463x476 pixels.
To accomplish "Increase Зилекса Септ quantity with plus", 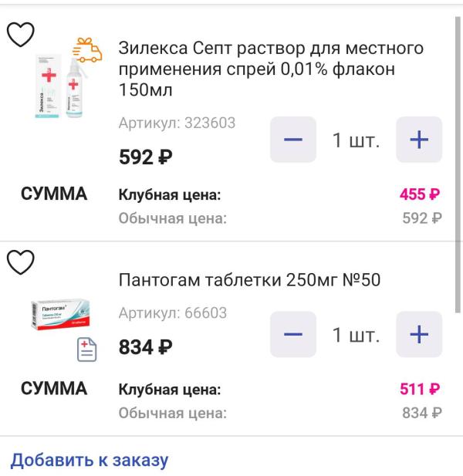I will tap(418, 140).
